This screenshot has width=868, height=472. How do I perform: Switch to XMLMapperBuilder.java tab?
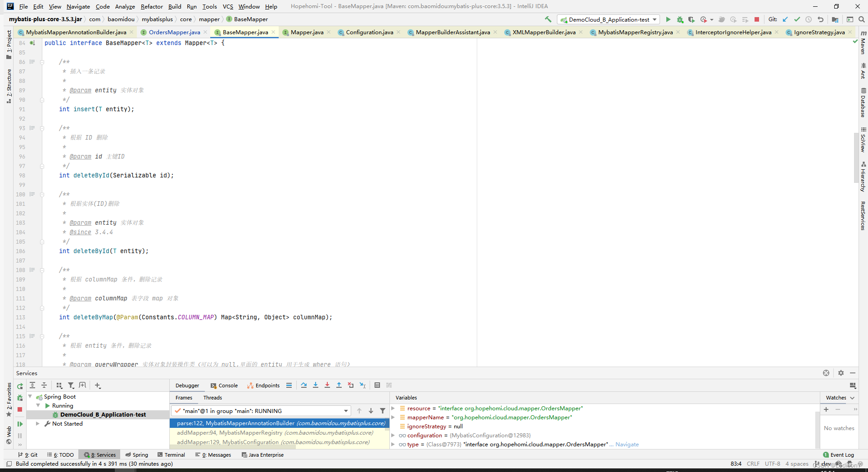point(543,32)
